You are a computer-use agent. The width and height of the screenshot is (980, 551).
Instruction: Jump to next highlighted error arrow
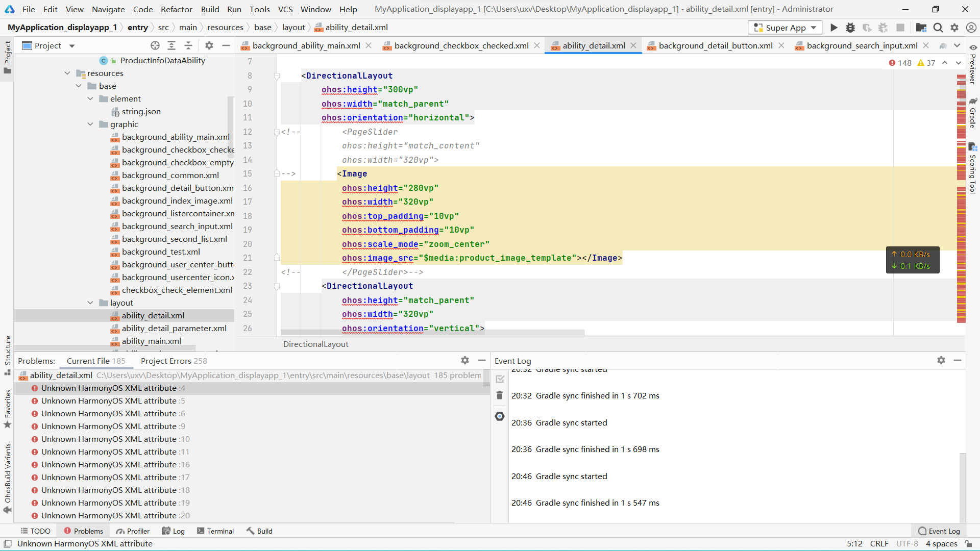click(x=958, y=63)
